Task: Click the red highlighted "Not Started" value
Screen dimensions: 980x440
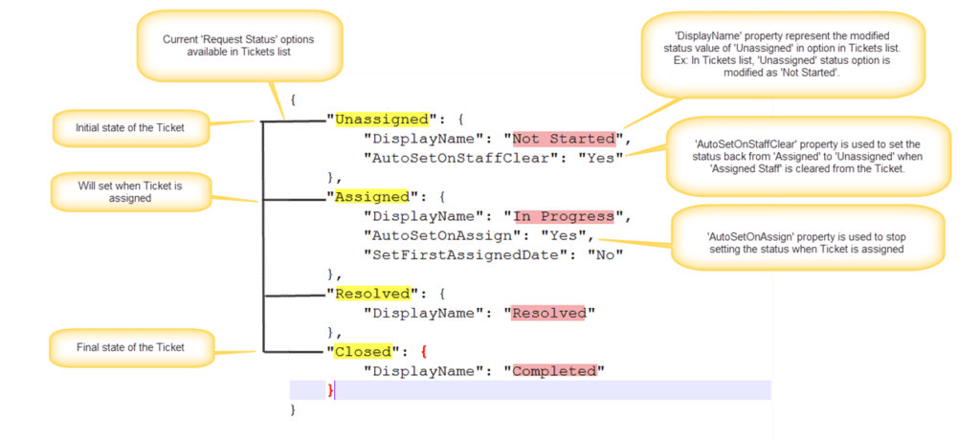Action: pos(564,139)
